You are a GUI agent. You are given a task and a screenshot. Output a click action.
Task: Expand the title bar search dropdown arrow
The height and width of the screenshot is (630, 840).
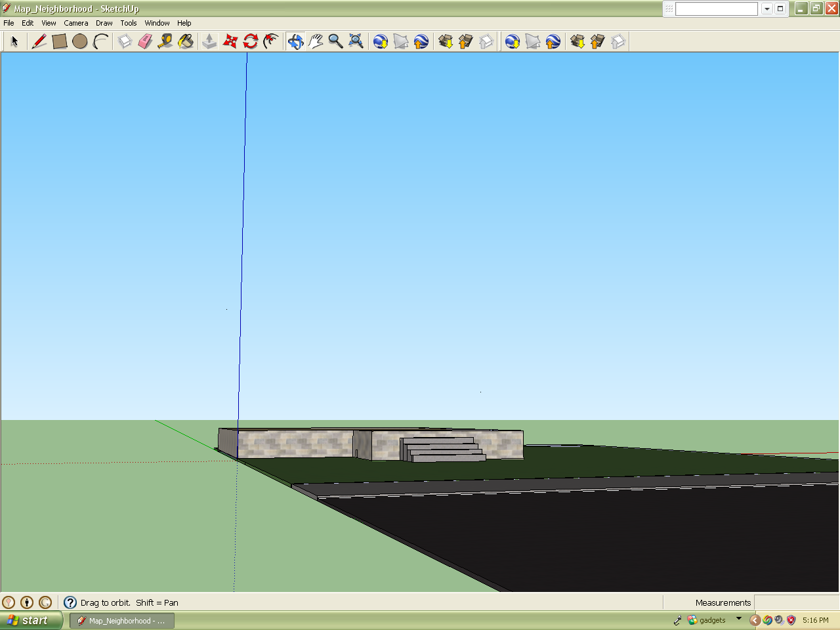click(x=766, y=9)
